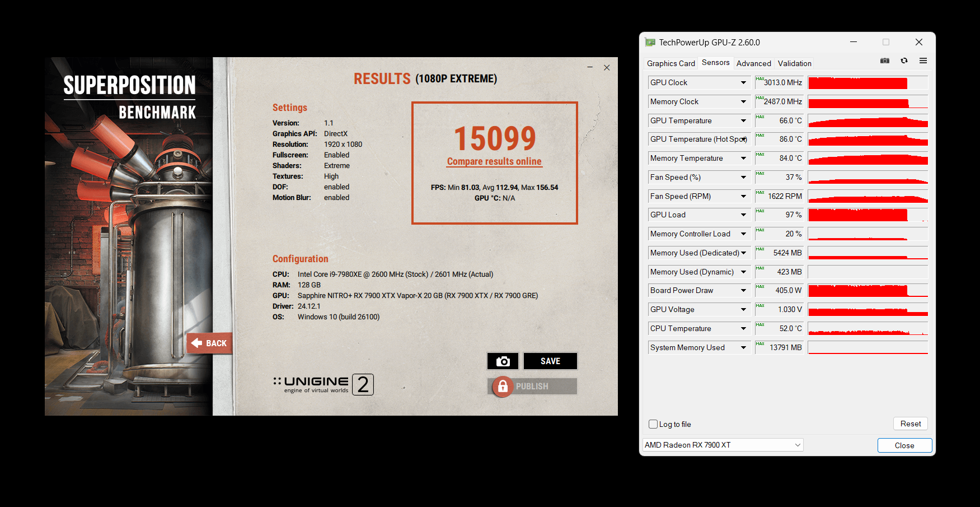The image size is (980, 507).
Task: Open the Fan Speed (RPM) sensor dropdown
Action: tap(743, 196)
